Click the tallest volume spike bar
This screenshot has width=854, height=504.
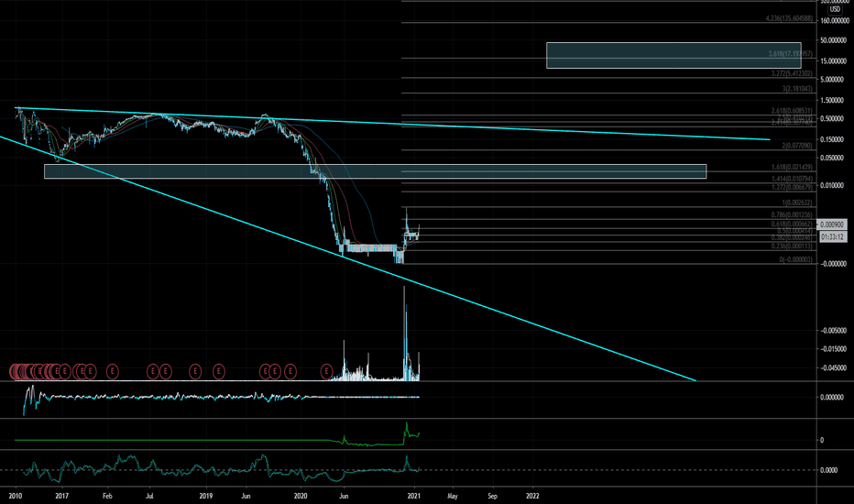click(x=405, y=333)
